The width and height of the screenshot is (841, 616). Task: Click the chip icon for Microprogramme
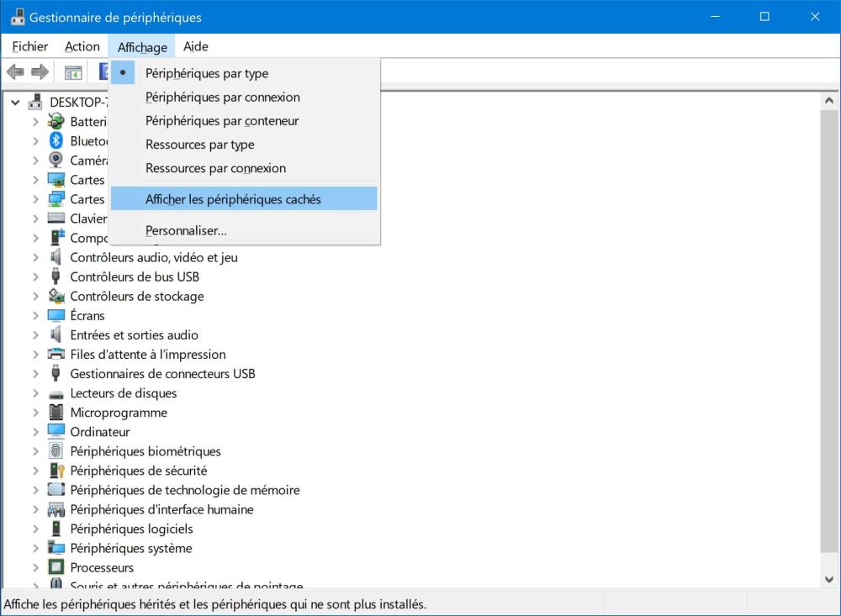tap(56, 412)
